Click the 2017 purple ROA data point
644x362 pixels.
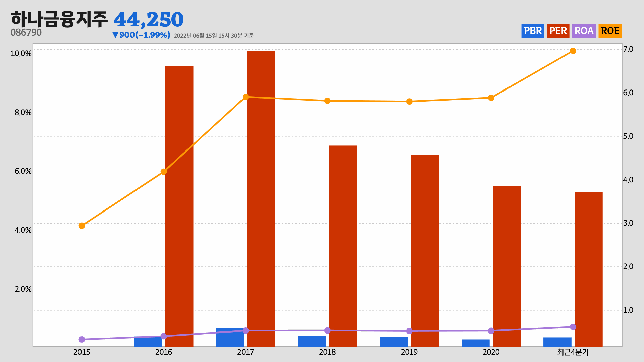coord(246,331)
